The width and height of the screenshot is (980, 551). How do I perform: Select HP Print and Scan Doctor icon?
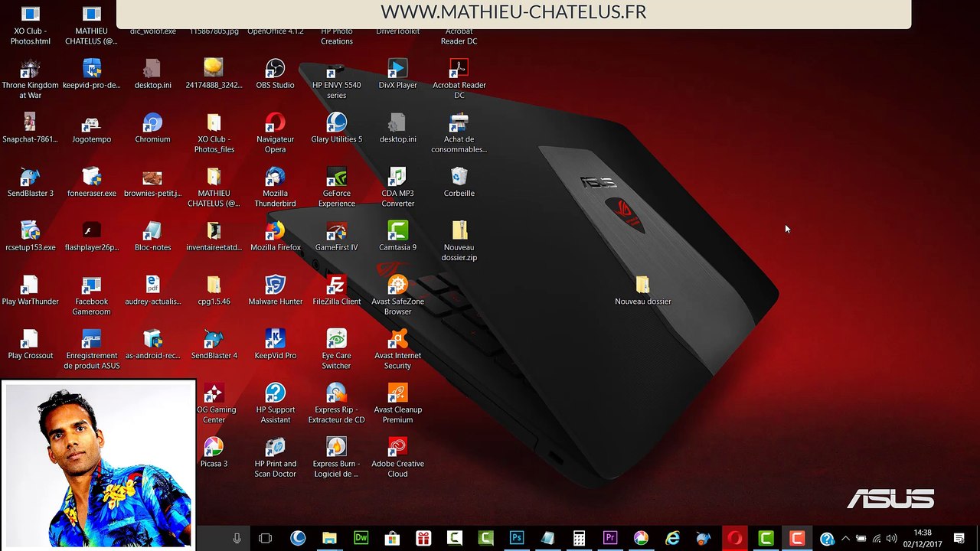275,458
